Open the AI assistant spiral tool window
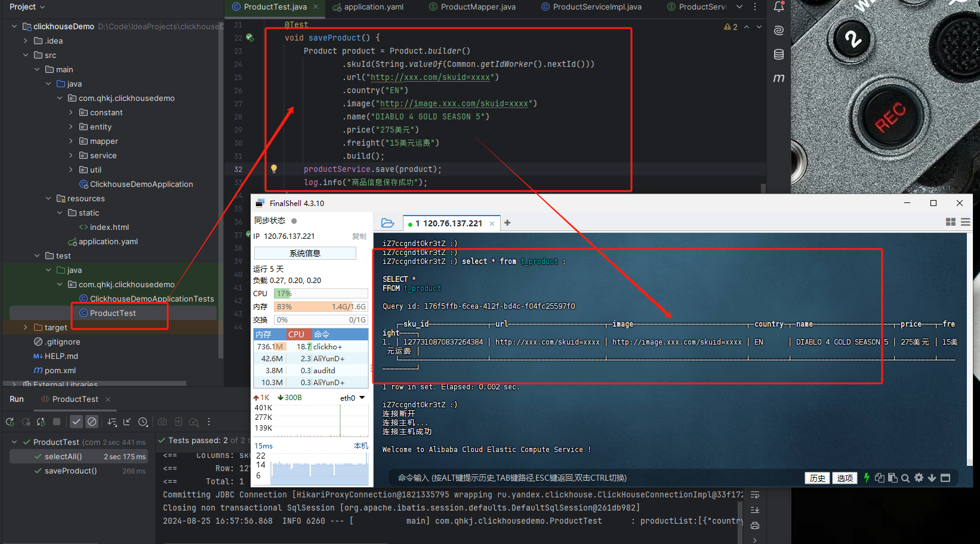The height and width of the screenshot is (544, 980). [779, 30]
